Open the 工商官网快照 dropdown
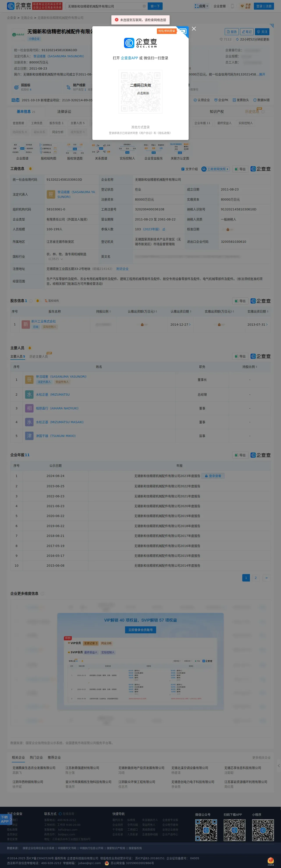The image size is (281, 868). click(216, 169)
